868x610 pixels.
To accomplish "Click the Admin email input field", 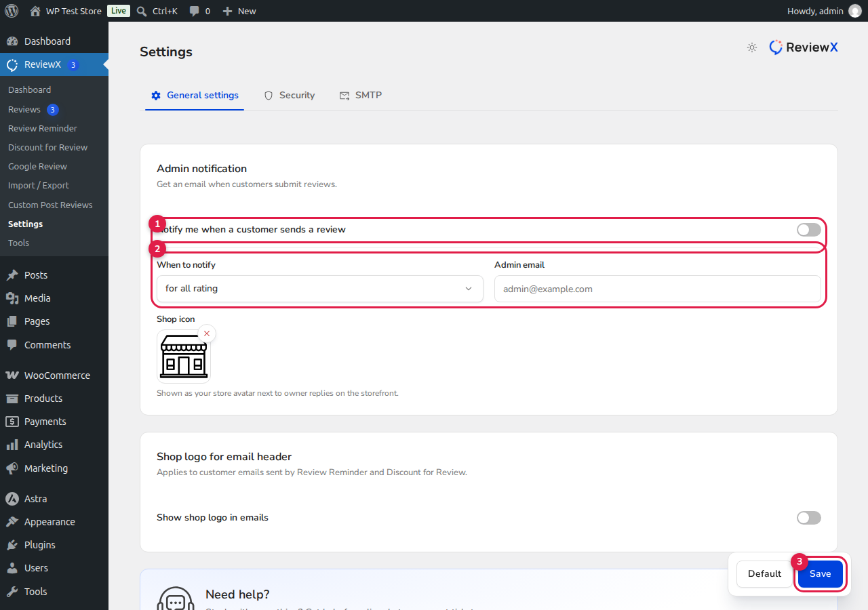I will point(658,289).
